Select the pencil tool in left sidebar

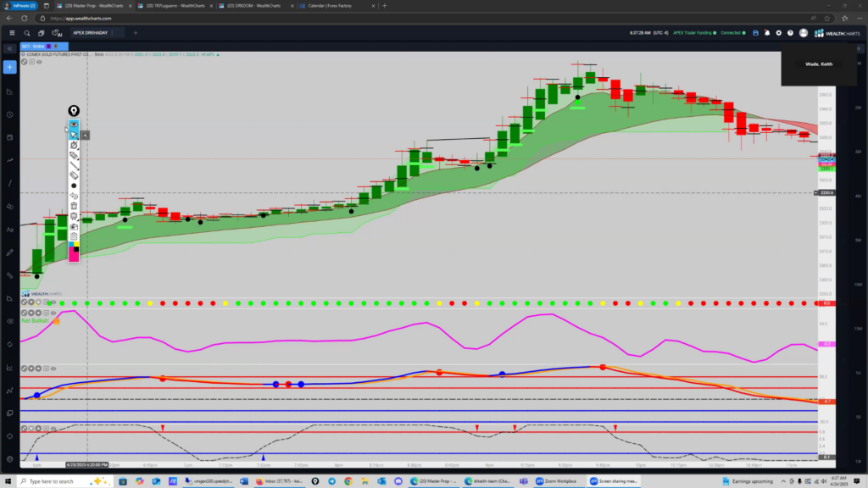(9, 252)
